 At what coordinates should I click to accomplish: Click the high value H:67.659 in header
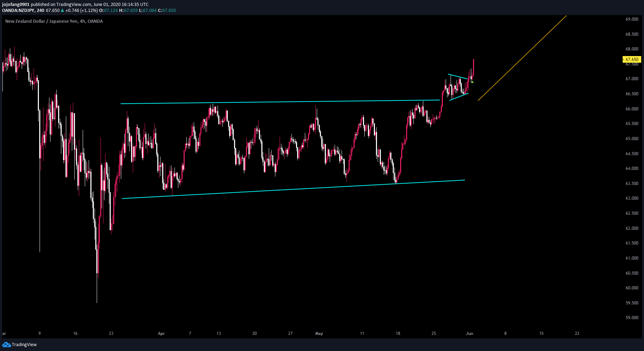[128, 11]
